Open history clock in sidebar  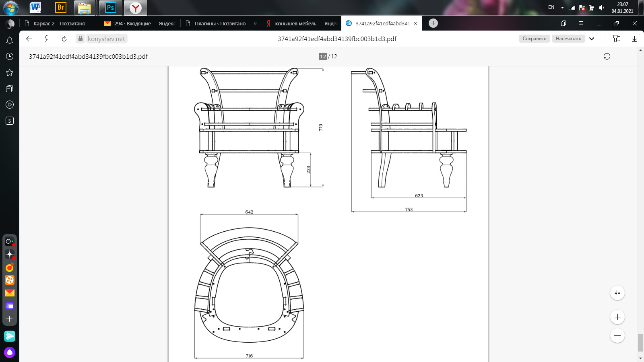(10, 56)
